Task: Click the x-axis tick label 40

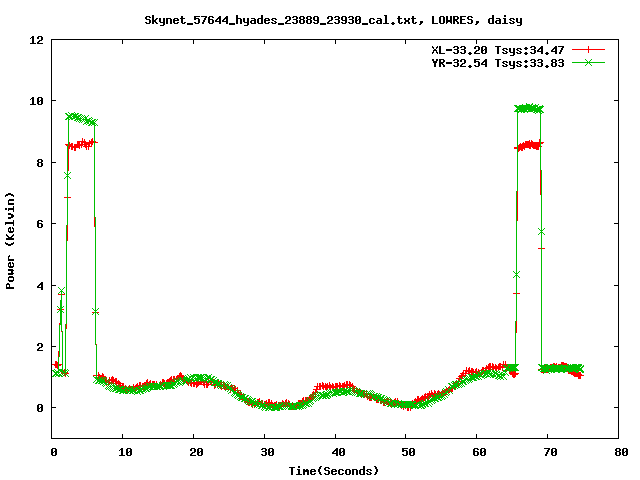Action: [338, 452]
